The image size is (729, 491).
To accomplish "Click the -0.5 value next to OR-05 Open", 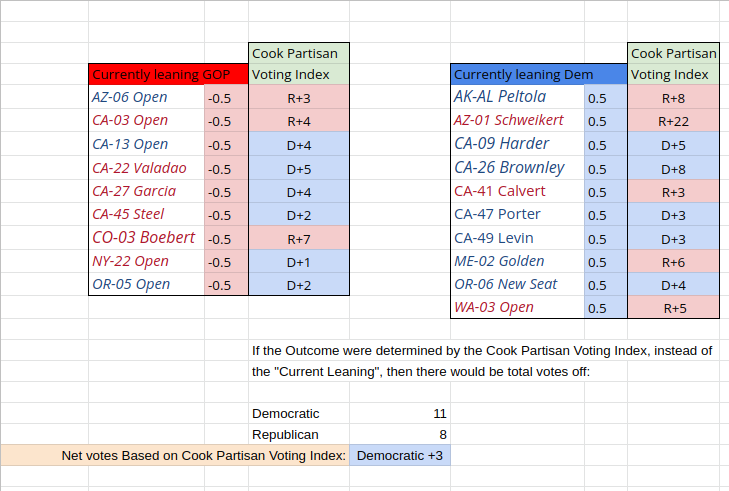I will coord(226,285).
